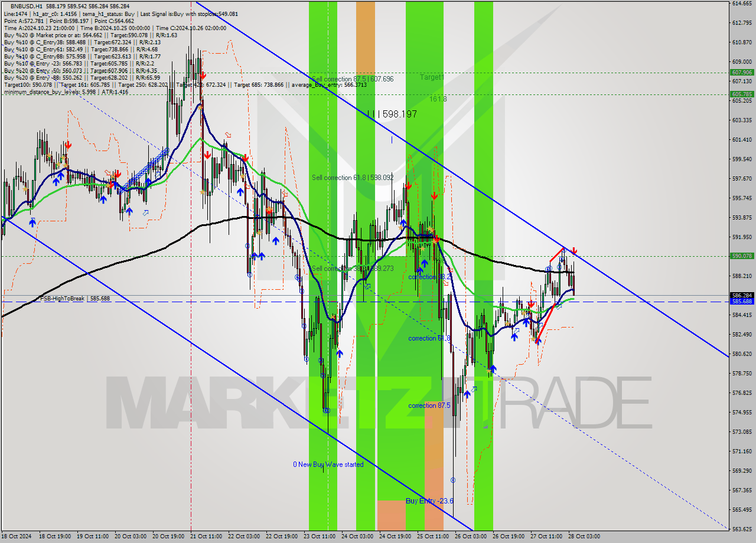Viewport: 756px width, 543px height.
Task: Select the Buy %10 @ C_Entry88: 575.958 line
Action: 82,56
